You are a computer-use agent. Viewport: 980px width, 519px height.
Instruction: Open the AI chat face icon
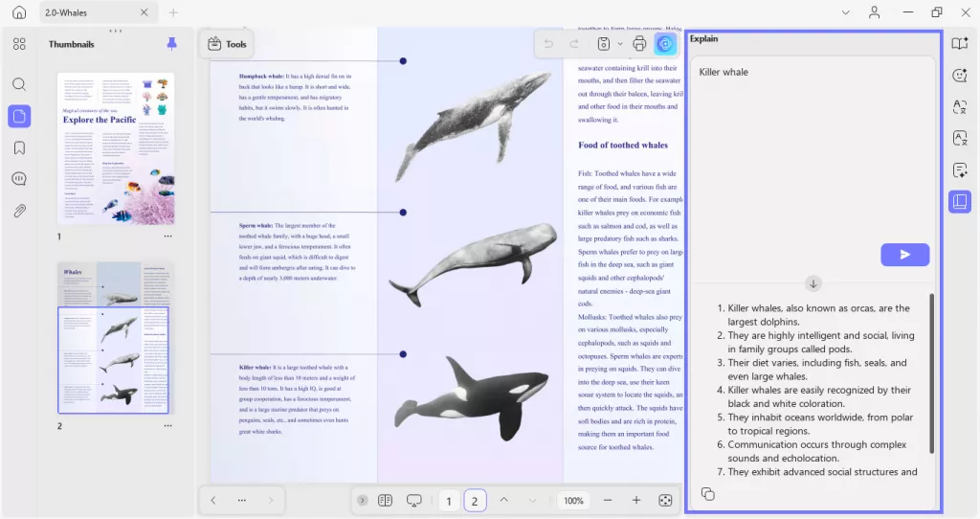960,75
